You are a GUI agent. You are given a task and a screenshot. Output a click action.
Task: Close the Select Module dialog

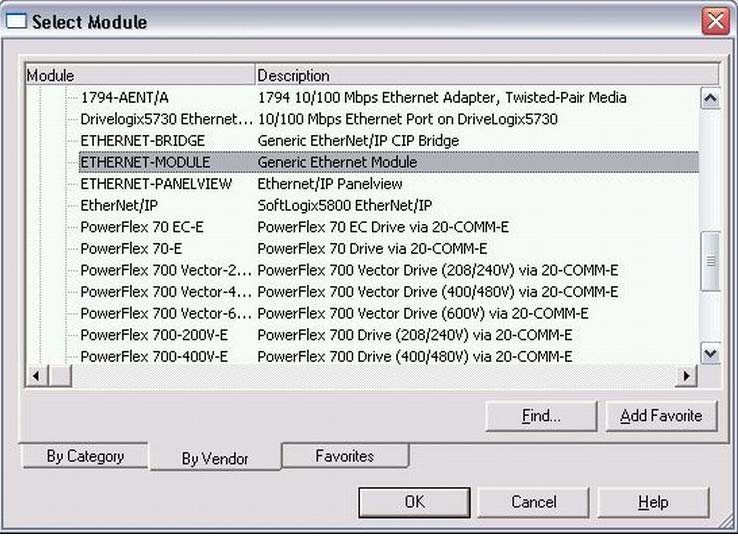click(x=715, y=22)
